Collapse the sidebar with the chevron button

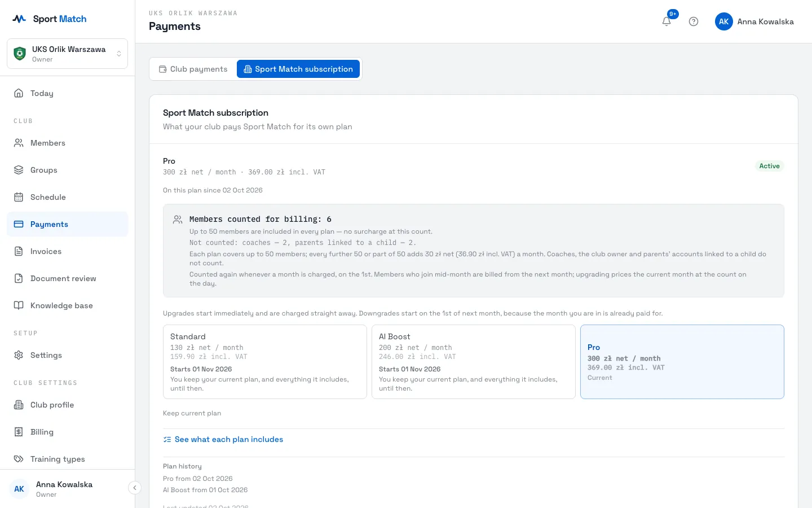[135, 488]
